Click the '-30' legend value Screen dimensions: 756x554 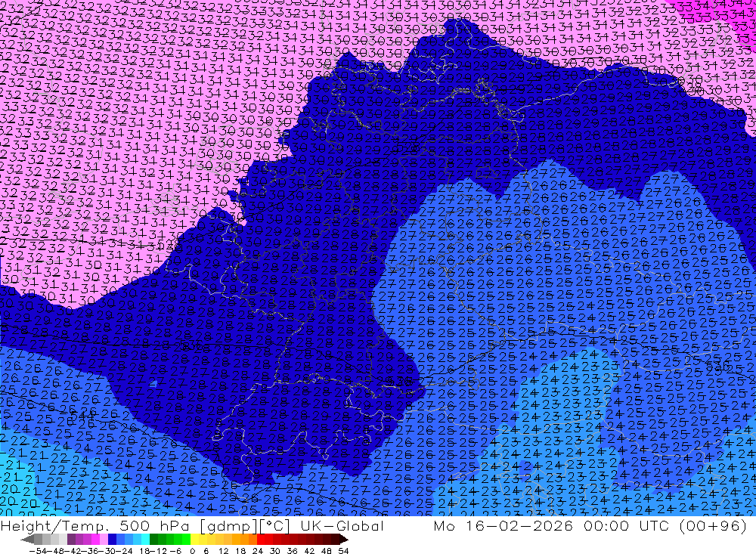[x=107, y=551]
